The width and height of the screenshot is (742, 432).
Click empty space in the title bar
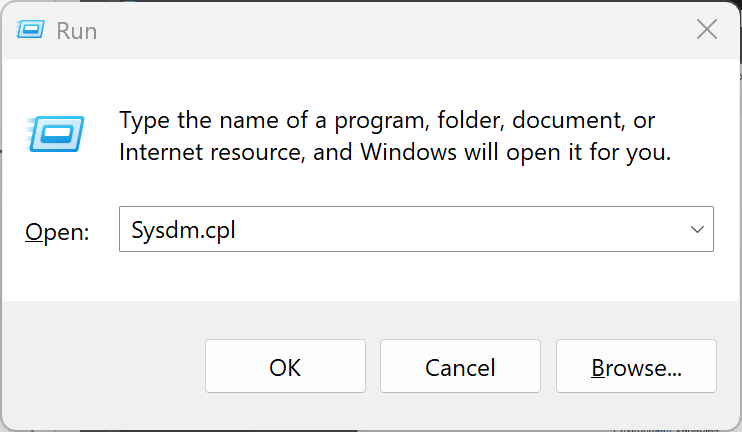tap(379, 30)
